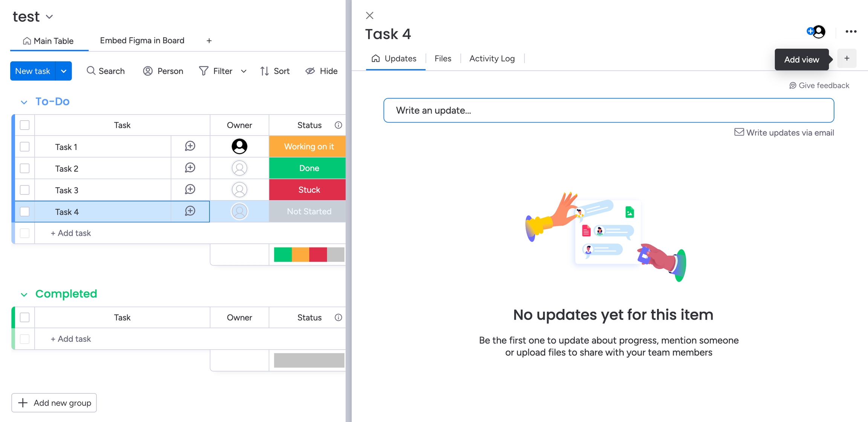Viewport: 868px width, 422px height.
Task: Collapse the To-Do group
Action: click(x=24, y=102)
